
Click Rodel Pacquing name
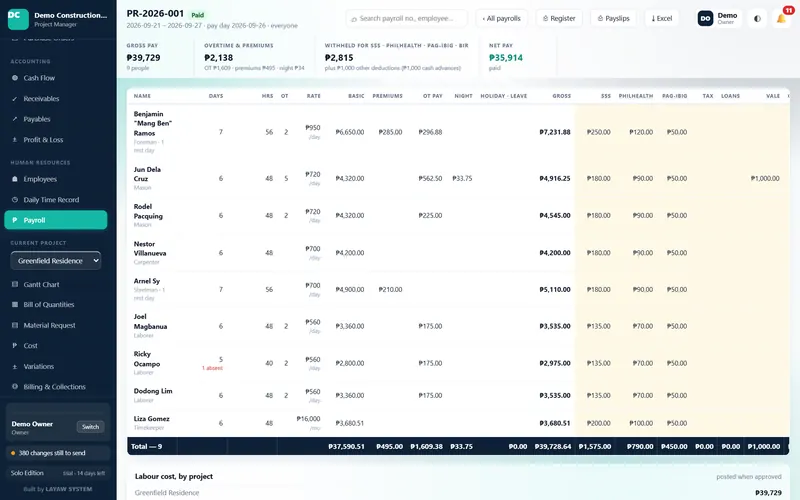(x=148, y=211)
